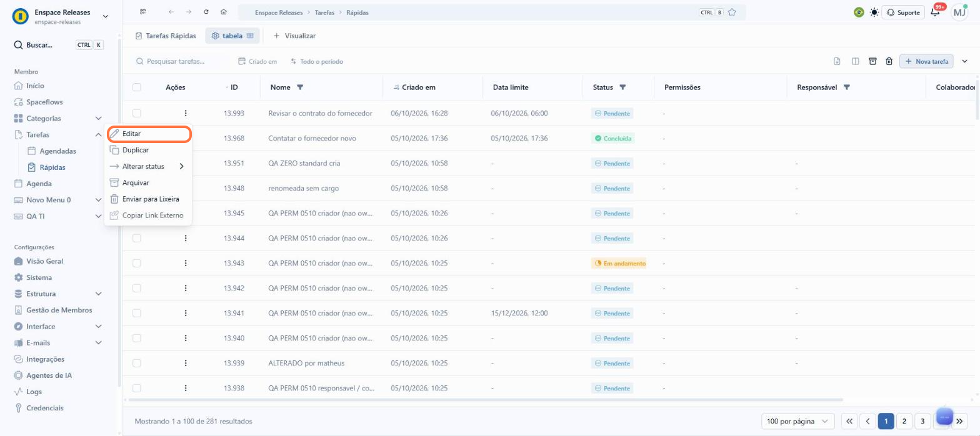Expand the Categorias sidebar section
The width and height of the screenshot is (980, 436).
click(x=98, y=118)
